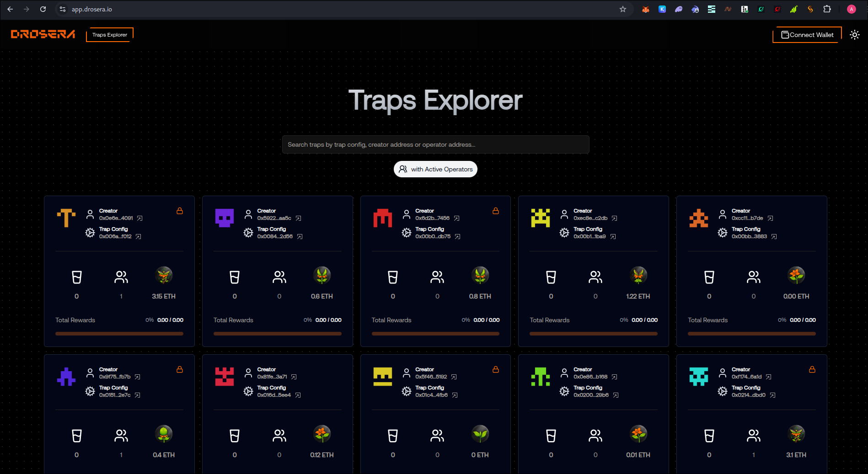Open trap config 0x0151...2e7c external link icon
The height and width of the screenshot is (474, 868).
tap(138, 395)
